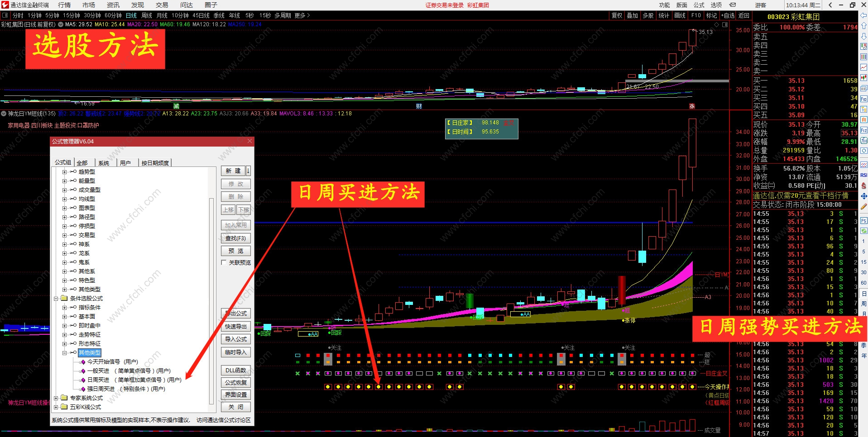
Task: Click the colored grid table icon in sidebar
Action: (863, 57)
